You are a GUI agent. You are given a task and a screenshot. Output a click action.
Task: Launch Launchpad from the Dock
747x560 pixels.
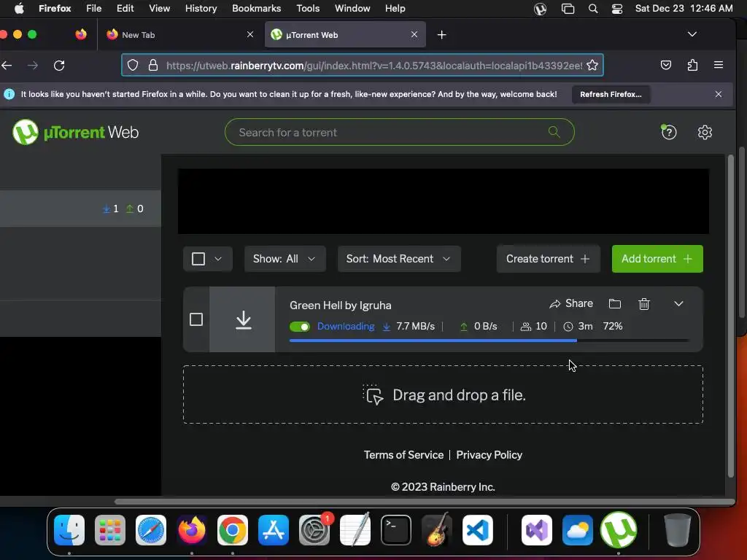pyautogui.click(x=110, y=529)
